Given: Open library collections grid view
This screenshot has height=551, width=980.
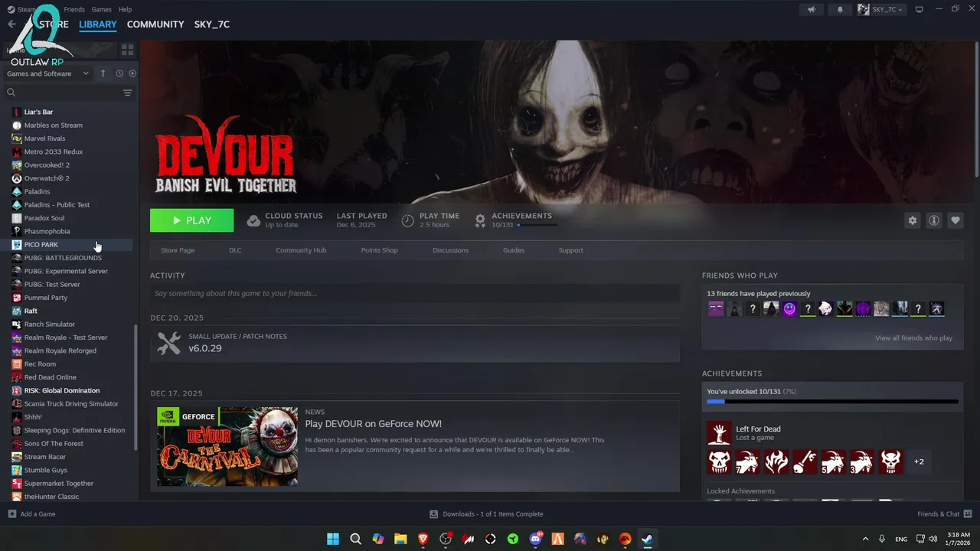Looking at the screenshot, I should 127,50.
